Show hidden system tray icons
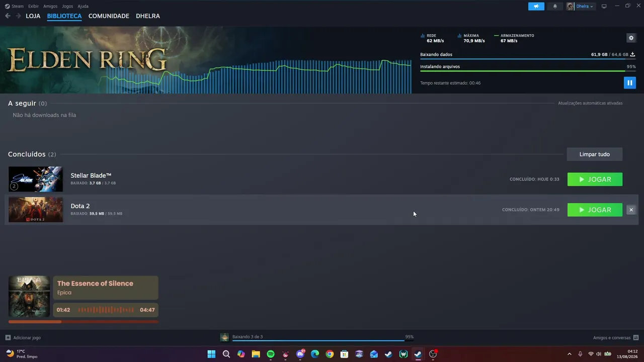The height and width of the screenshot is (362, 644). pos(570,354)
